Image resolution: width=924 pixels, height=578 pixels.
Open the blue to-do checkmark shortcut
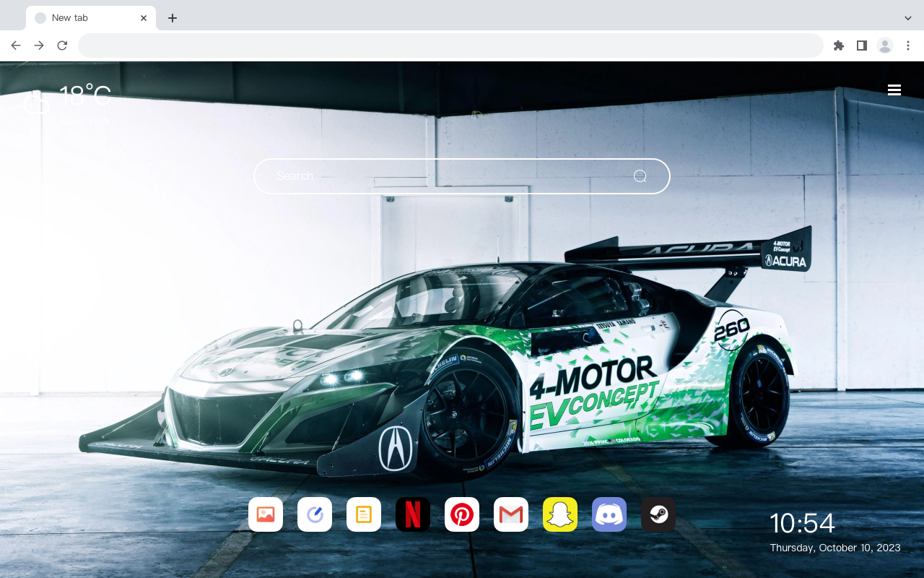315,514
